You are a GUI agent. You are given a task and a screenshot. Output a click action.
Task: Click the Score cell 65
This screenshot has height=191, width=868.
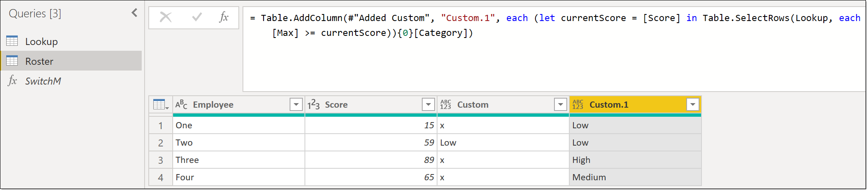tap(371, 177)
